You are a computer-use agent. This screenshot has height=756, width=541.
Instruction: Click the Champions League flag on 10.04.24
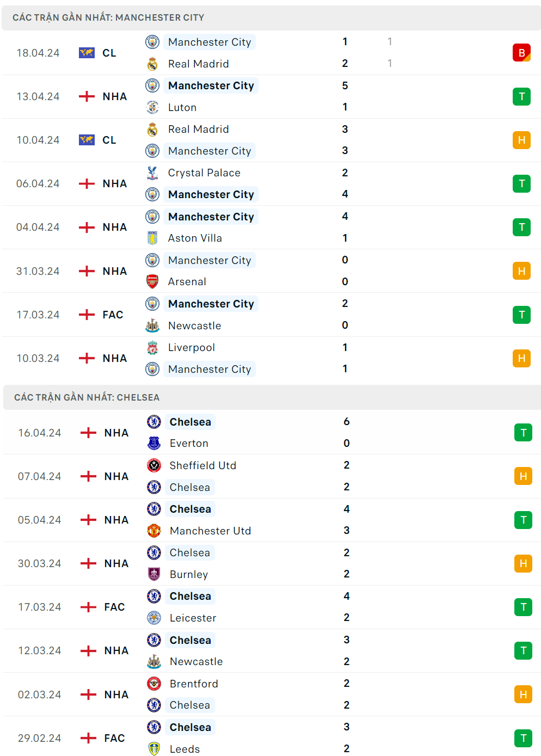87,140
